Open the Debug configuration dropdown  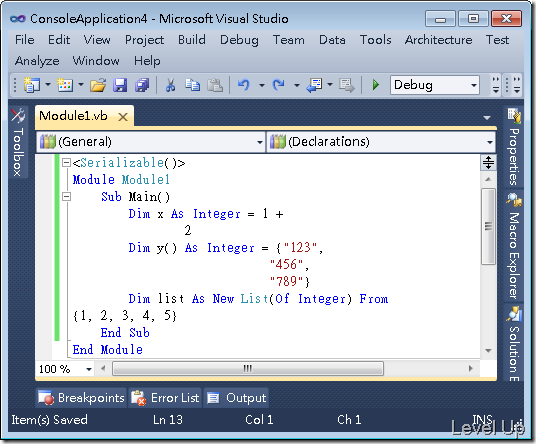point(435,85)
